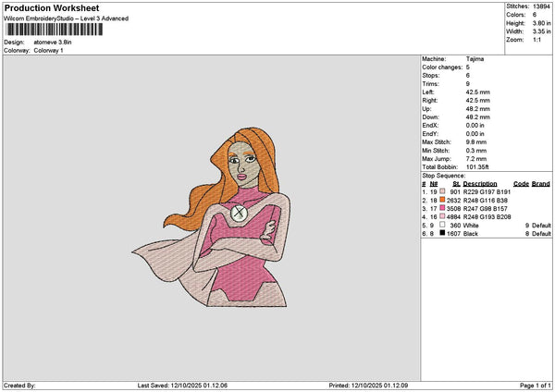Viewport: 555px width, 392px height.
Task: Click the 'Created By:' footer label
Action: [x=19, y=386]
